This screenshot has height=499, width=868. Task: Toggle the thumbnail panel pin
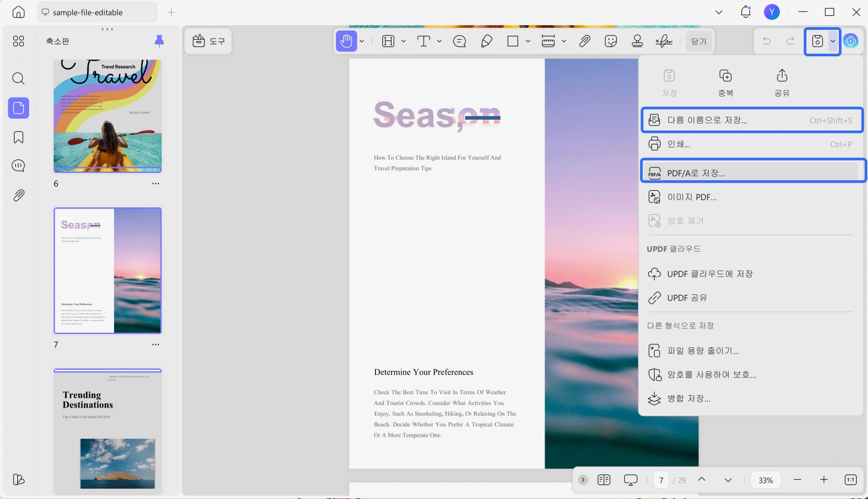pos(159,41)
